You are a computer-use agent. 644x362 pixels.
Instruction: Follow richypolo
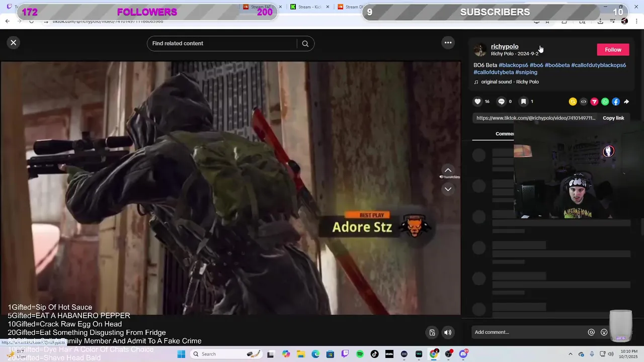613,50
